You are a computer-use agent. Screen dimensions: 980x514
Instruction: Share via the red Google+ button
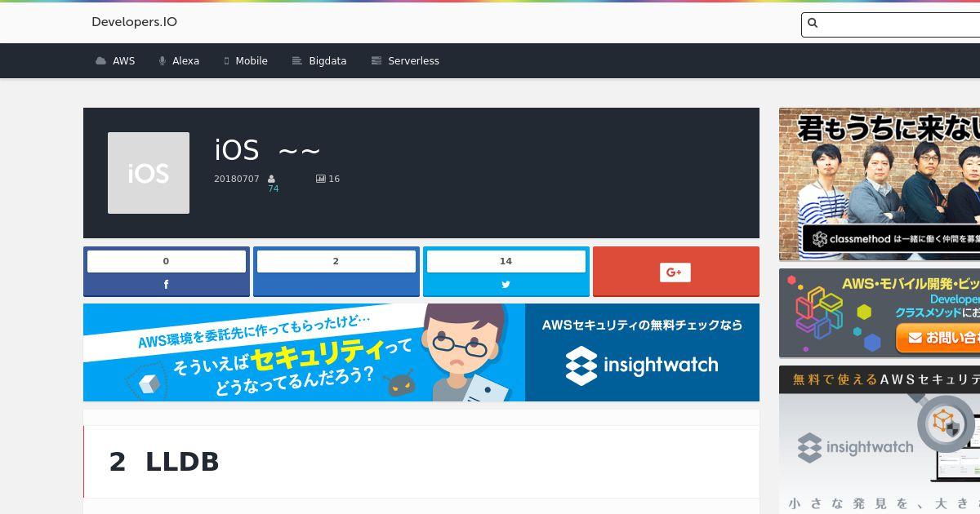coord(676,272)
